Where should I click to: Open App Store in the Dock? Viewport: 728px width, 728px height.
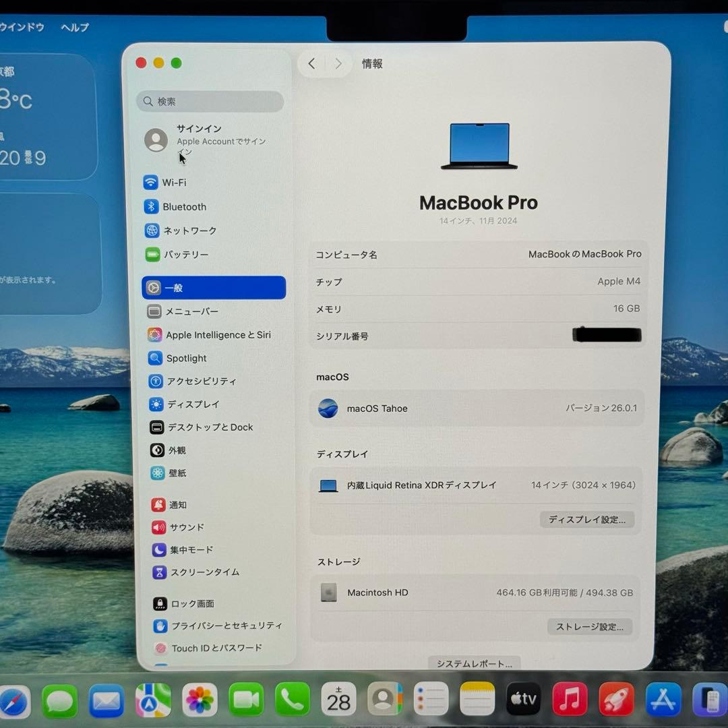(663, 699)
